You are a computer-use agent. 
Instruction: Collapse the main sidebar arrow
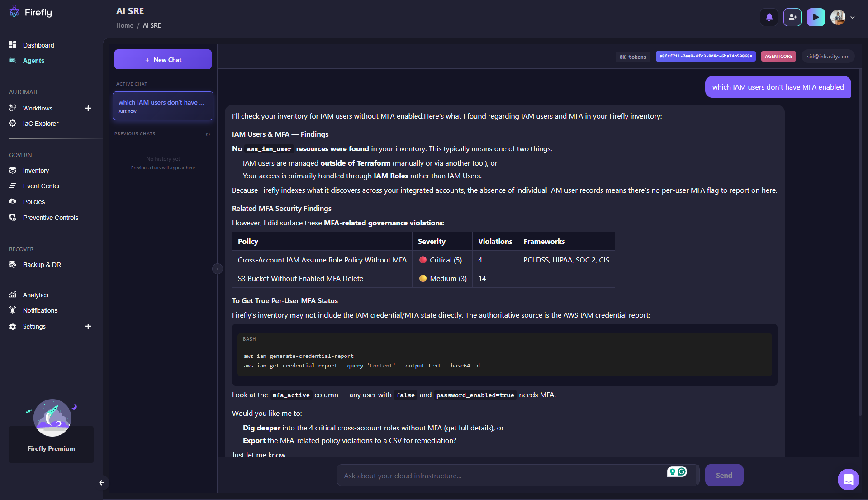point(102,483)
